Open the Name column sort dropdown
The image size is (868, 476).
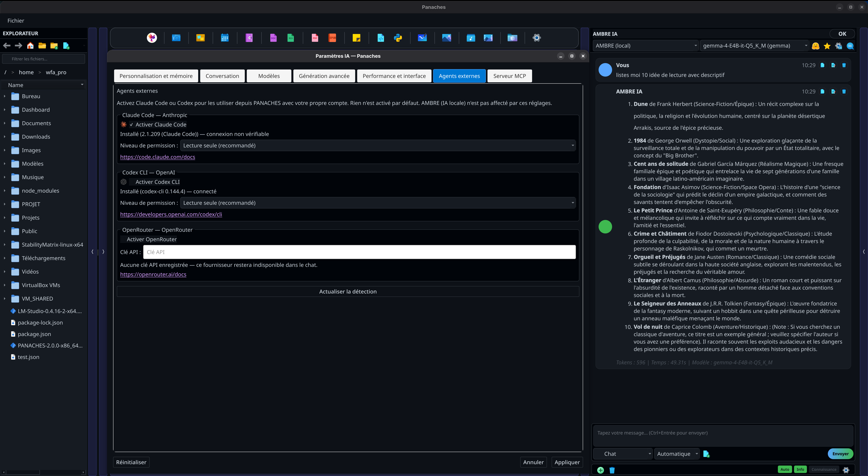[43, 85]
